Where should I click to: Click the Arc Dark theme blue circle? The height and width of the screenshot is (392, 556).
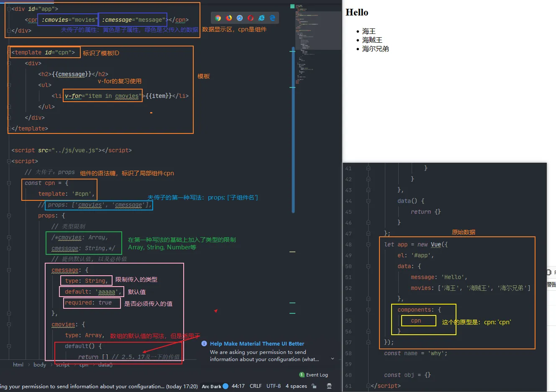[x=226, y=386]
